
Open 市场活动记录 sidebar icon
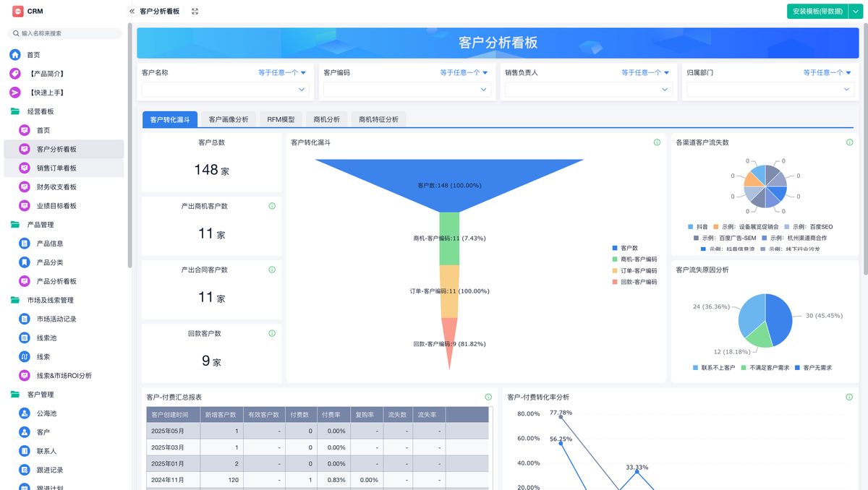(25, 319)
